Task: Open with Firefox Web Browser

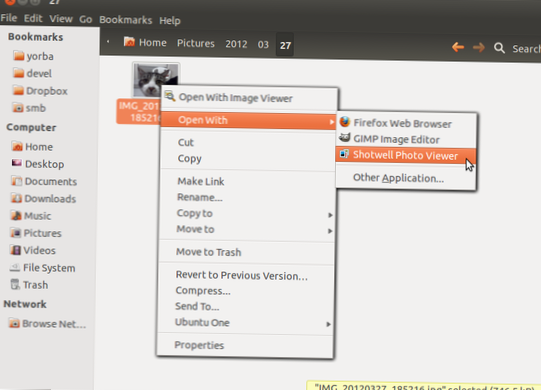Action: pyautogui.click(x=406, y=123)
